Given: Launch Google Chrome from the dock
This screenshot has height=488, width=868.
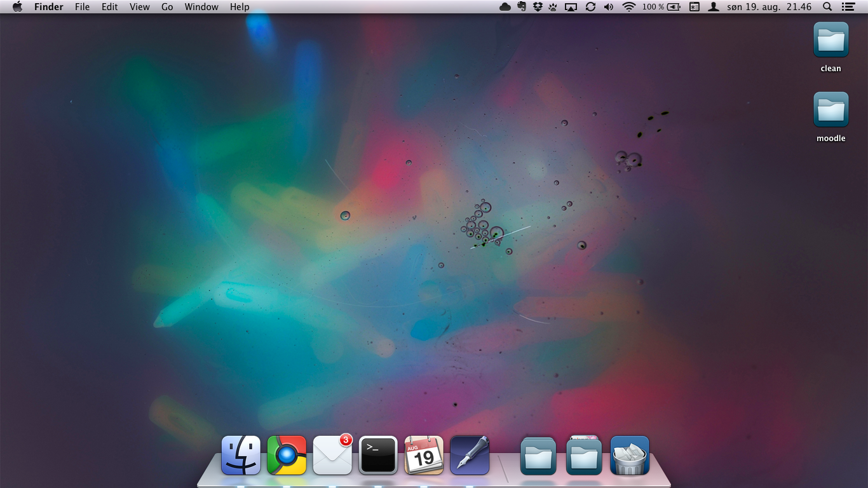Looking at the screenshot, I should (x=287, y=455).
